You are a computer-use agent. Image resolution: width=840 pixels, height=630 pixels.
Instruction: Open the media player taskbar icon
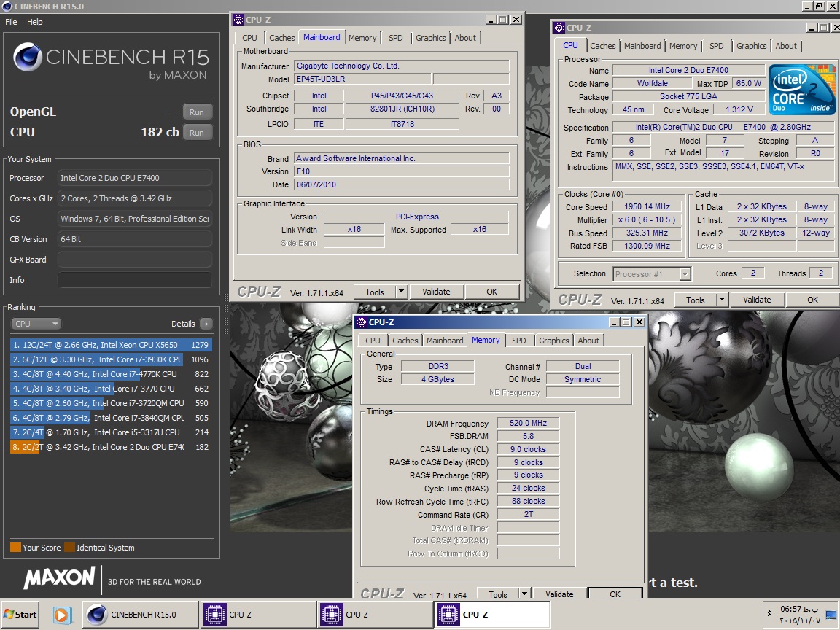(61, 615)
